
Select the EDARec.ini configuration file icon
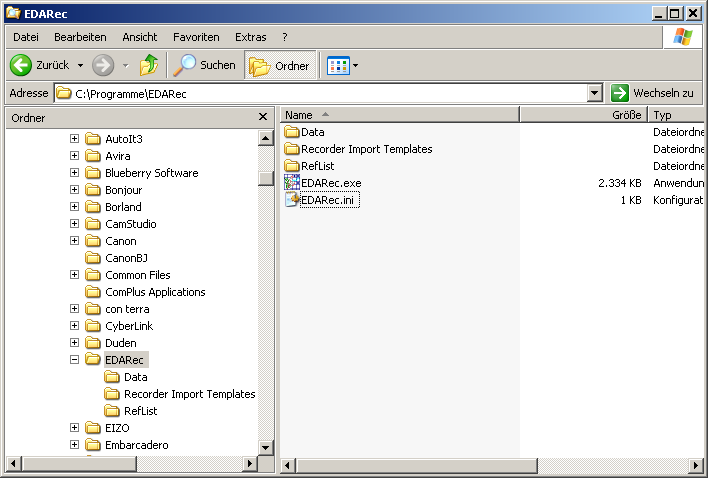coord(292,200)
